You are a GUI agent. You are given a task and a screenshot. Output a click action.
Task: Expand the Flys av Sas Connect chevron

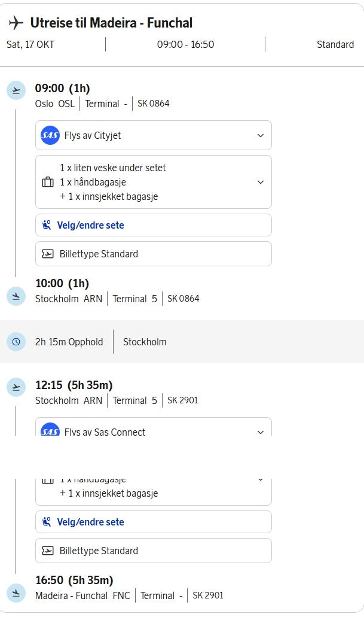[x=260, y=432]
